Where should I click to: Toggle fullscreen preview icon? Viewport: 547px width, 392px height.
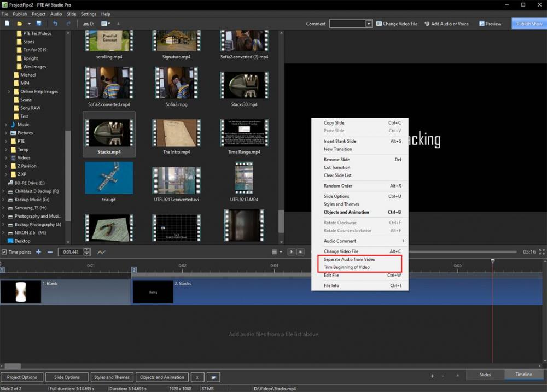coord(542,252)
